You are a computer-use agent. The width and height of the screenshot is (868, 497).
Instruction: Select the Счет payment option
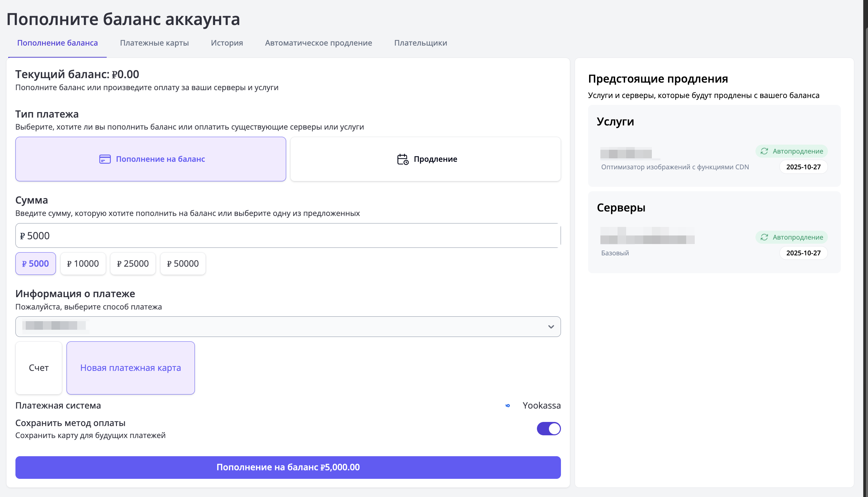pyautogui.click(x=38, y=368)
